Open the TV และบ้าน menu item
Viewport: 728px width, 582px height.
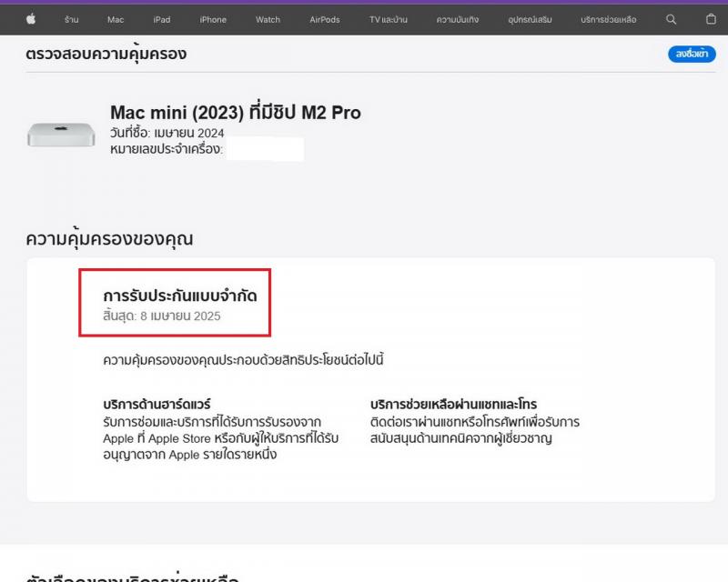(x=390, y=19)
